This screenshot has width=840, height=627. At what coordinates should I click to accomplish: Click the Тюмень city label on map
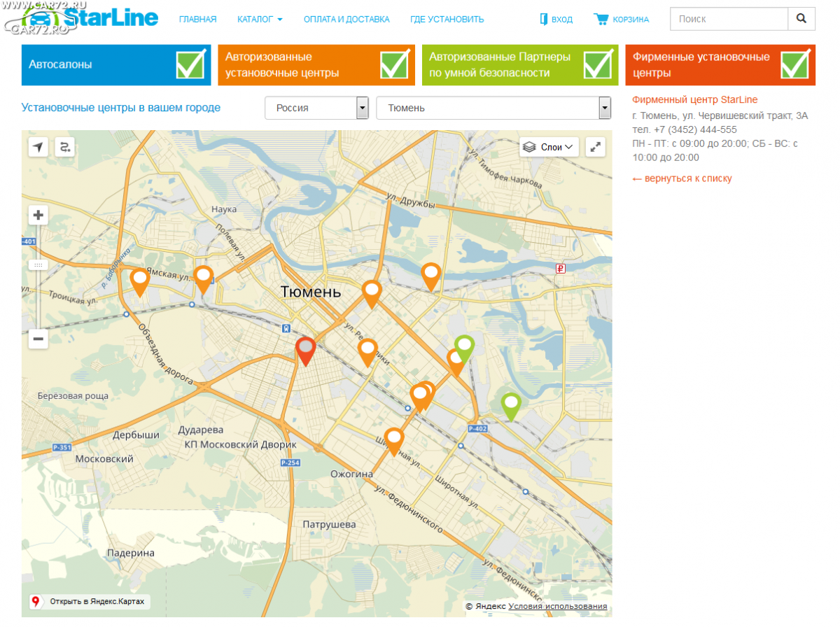point(311,292)
